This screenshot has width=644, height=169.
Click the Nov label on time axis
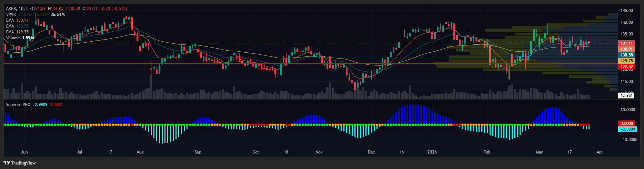[319, 152]
